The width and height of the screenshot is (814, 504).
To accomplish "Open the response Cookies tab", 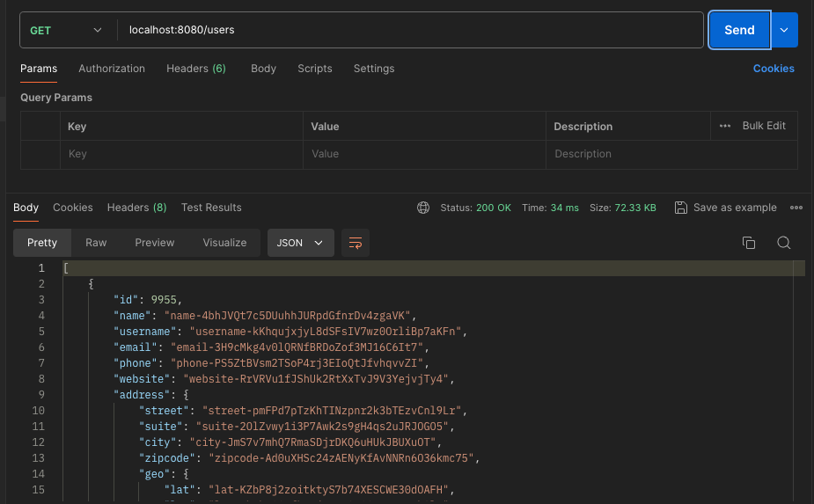I will point(73,208).
